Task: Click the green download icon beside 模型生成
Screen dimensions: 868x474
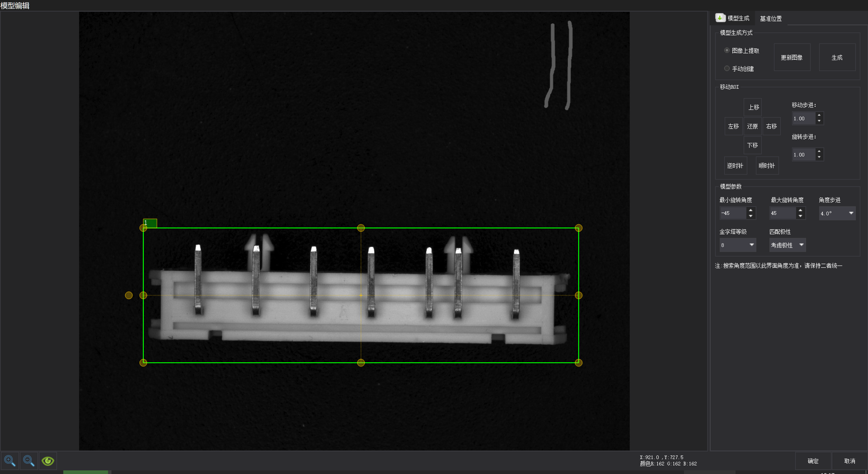Action: [720, 18]
